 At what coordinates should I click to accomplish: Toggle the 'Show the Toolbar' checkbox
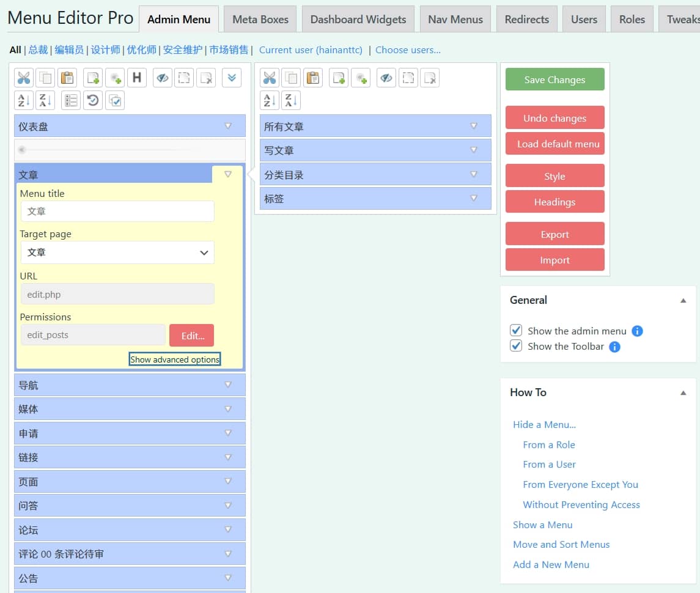(x=516, y=347)
